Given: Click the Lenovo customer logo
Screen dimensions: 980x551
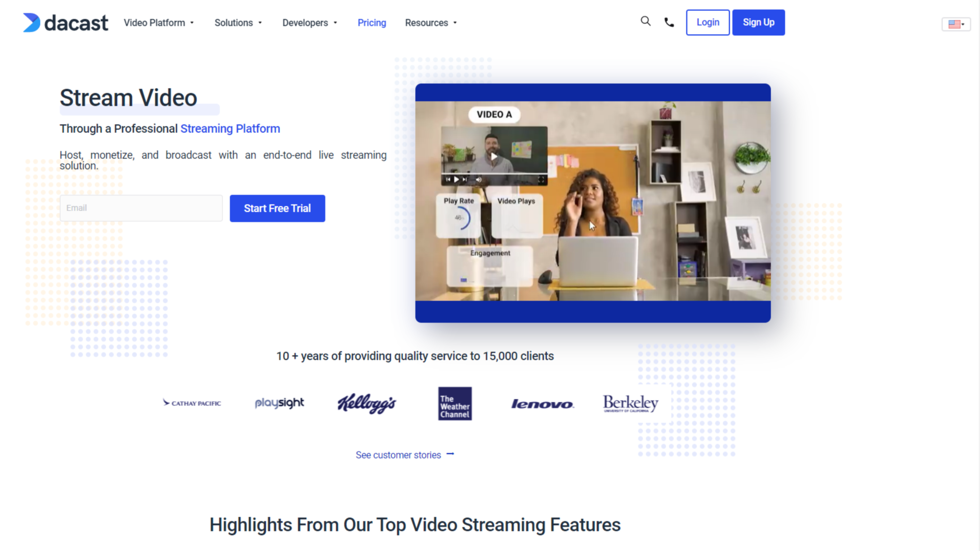Looking at the screenshot, I should click(x=542, y=404).
